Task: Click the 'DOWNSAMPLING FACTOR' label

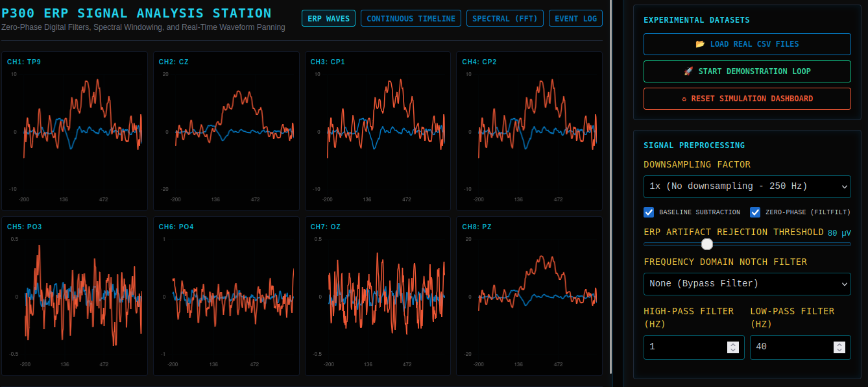Action: click(697, 165)
